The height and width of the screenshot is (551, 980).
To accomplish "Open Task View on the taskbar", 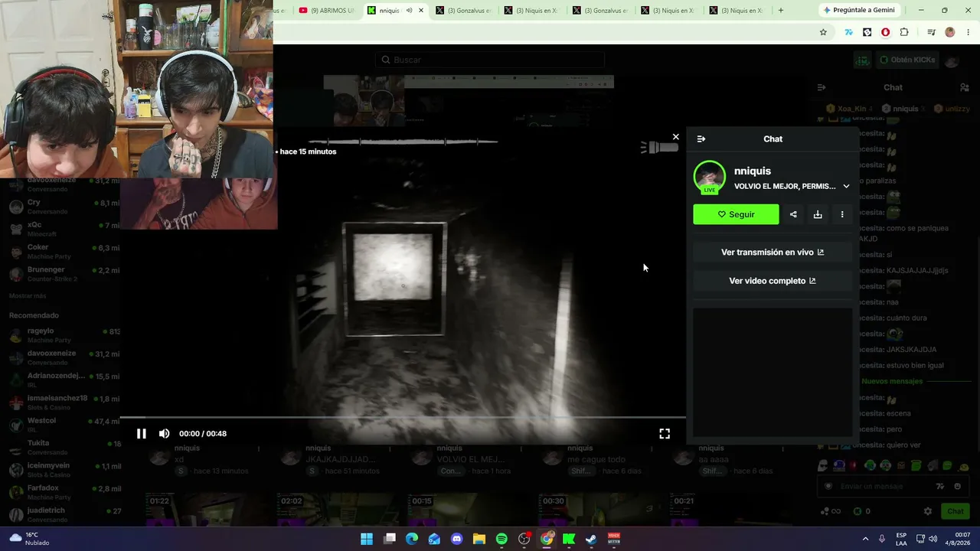I will pos(390,539).
